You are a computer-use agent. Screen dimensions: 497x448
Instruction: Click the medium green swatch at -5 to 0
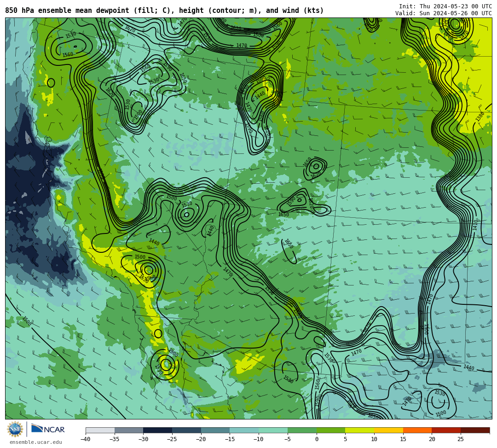tap(302, 430)
